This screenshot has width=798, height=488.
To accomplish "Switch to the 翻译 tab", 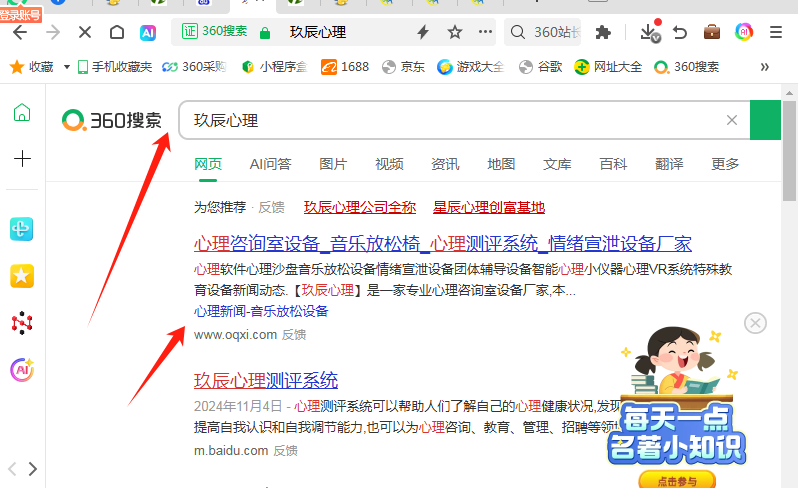I will 669,164.
